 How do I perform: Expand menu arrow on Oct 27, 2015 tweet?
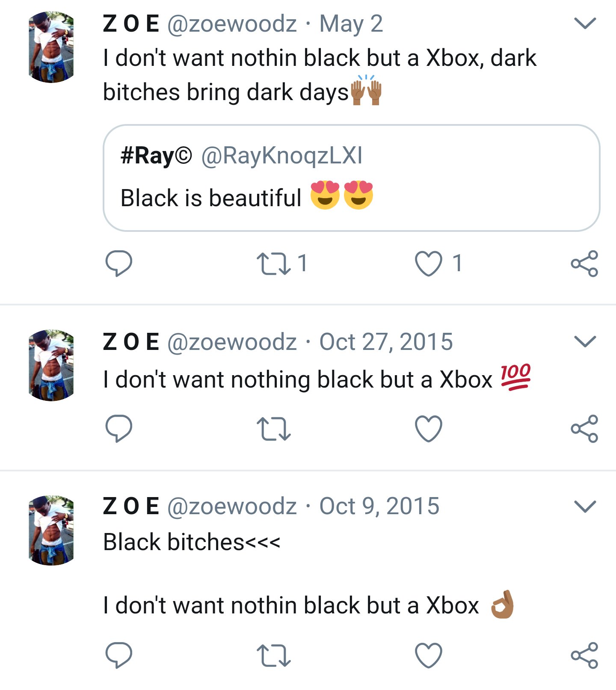pyautogui.click(x=585, y=341)
